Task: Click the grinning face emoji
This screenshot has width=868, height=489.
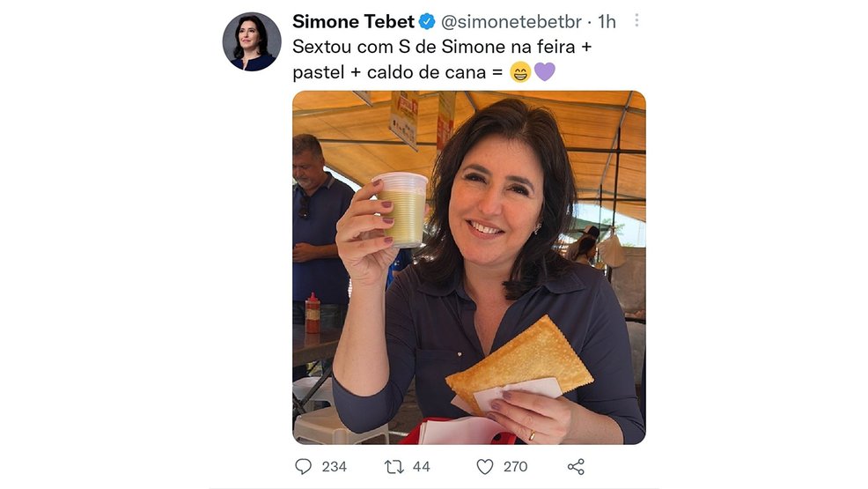Action: click(x=520, y=72)
